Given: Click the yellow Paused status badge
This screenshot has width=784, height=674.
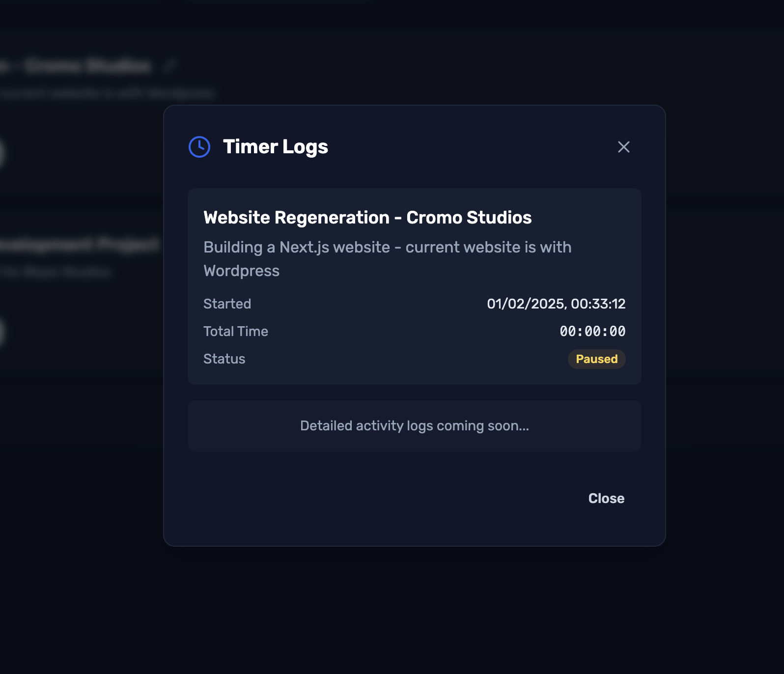Looking at the screenshot, I should point(596,359).
